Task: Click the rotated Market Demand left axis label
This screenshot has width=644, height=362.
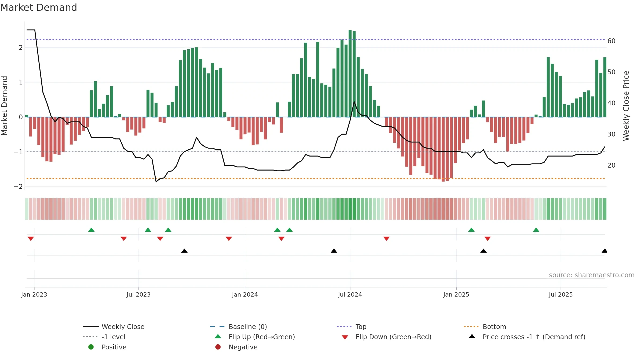Action: click(4, 106)
